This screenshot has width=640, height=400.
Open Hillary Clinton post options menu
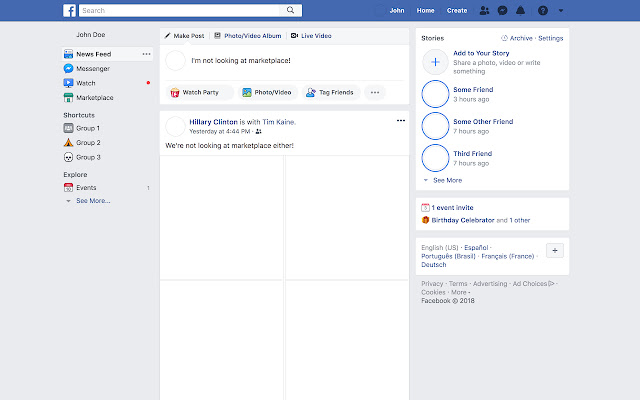pos(401,120)
